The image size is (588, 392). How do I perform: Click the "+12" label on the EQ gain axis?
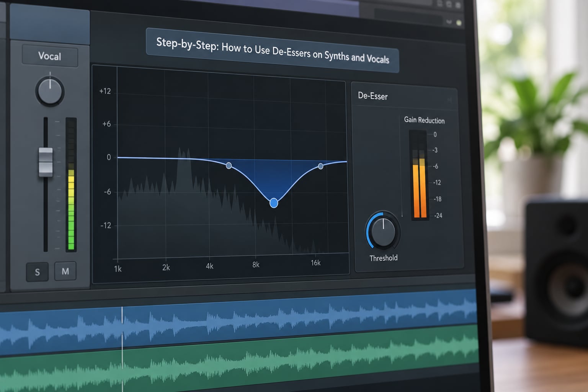(105, 91)
